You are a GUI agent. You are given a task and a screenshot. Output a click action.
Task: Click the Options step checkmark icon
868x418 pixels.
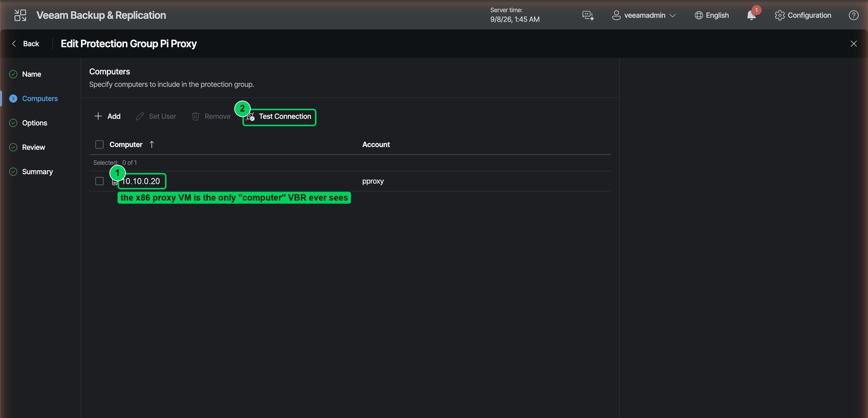point(14,123)
